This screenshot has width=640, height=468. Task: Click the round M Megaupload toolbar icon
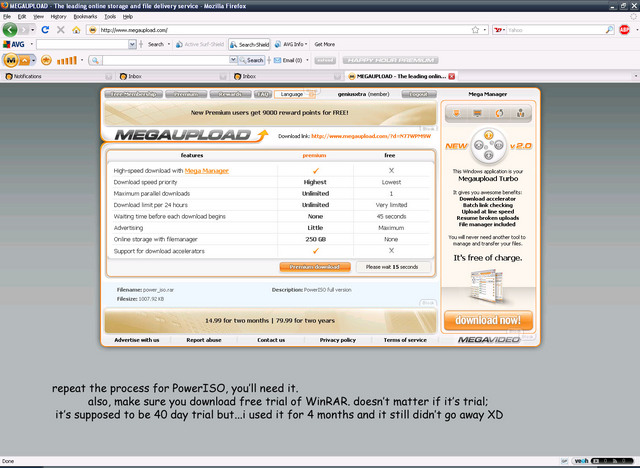click(x=11, y=60)
